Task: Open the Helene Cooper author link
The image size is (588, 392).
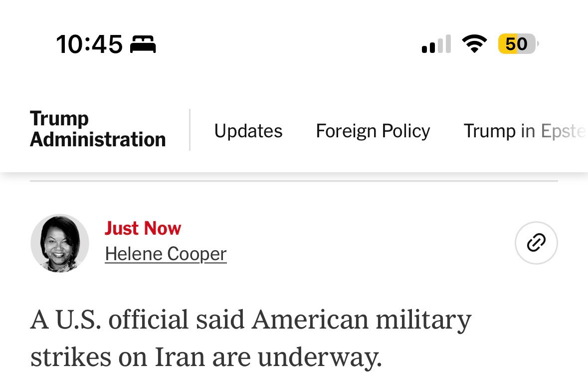Action: [x=166, y=254]
